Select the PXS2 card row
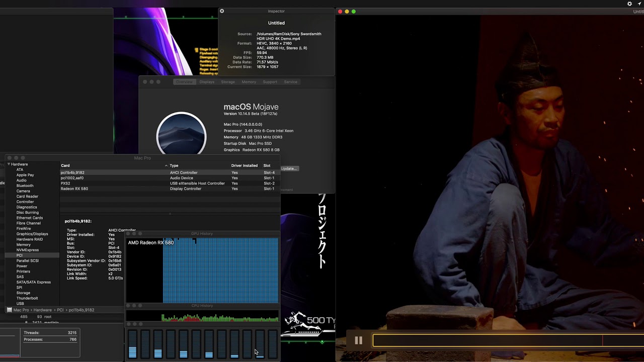Screen dimensions: 644x362 tap(170, 184)
